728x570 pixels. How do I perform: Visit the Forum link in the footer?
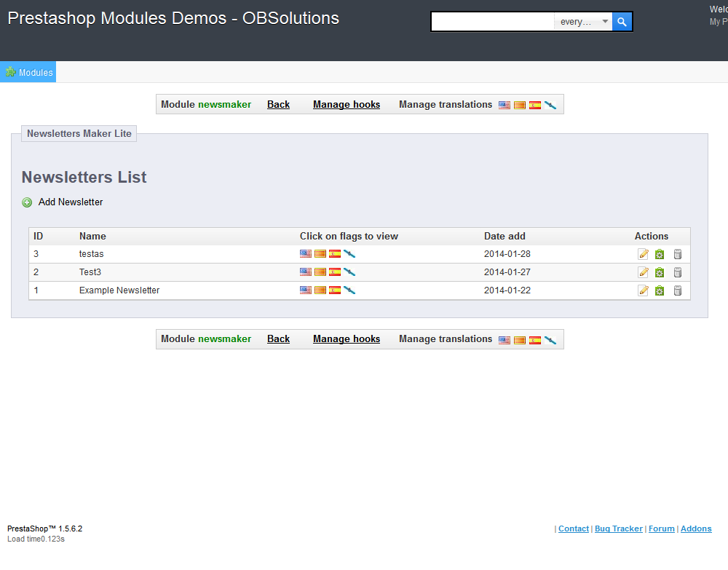click(x=661, y=529)
